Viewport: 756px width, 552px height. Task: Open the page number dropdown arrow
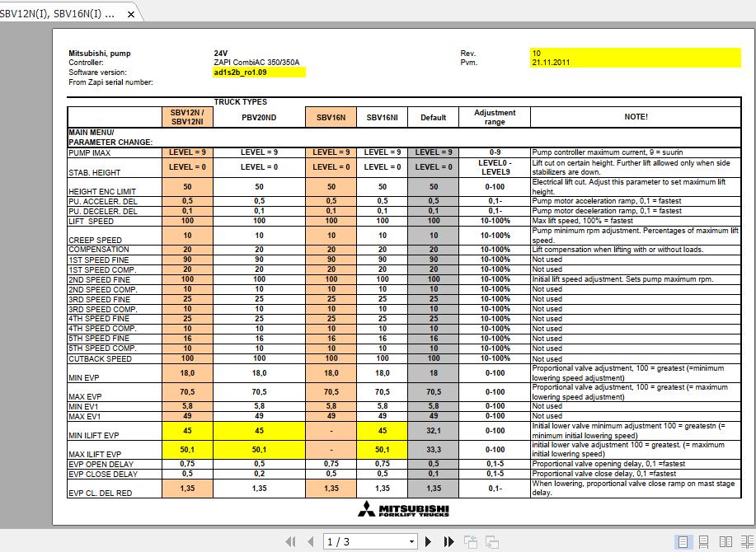(411, 541)
